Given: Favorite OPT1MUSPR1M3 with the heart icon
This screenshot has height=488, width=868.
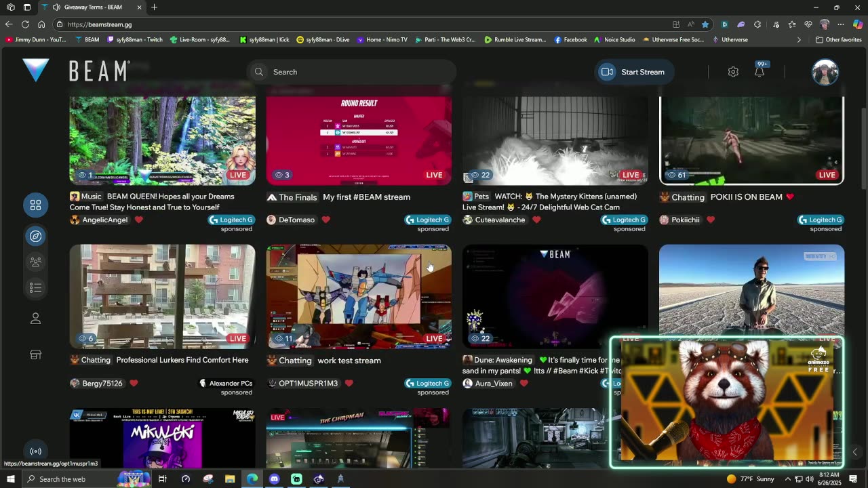Looking at the screenshot, I should click(349, 384).
